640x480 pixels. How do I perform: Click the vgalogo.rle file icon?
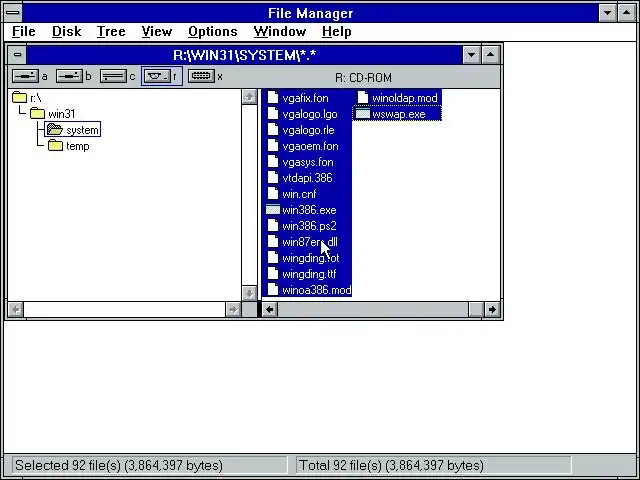273,130
